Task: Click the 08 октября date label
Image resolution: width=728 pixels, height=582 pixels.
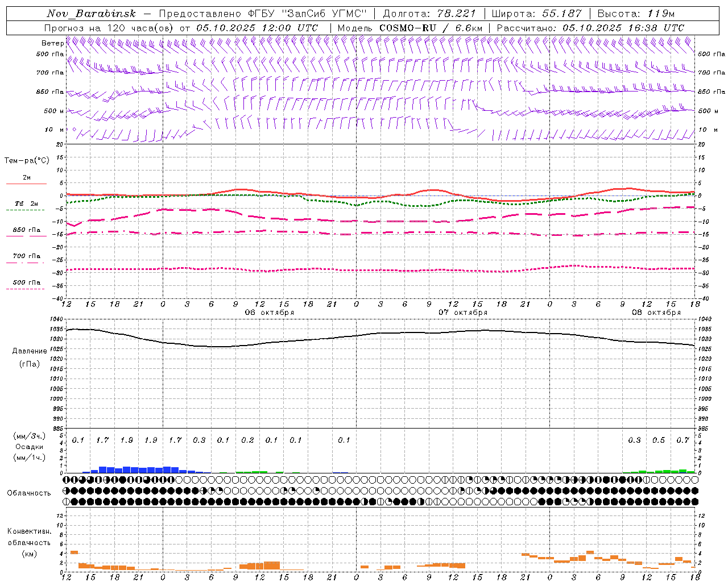Action: tap(656, 313)
